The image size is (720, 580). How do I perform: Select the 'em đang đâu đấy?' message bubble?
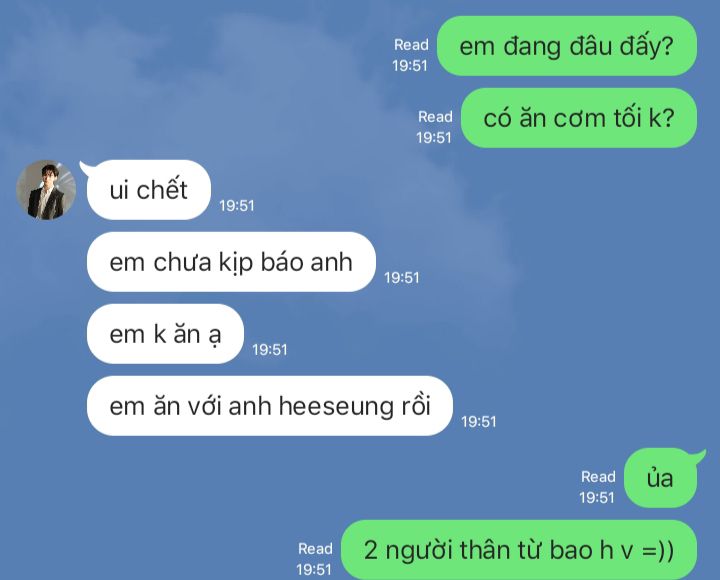pos(567,46)
